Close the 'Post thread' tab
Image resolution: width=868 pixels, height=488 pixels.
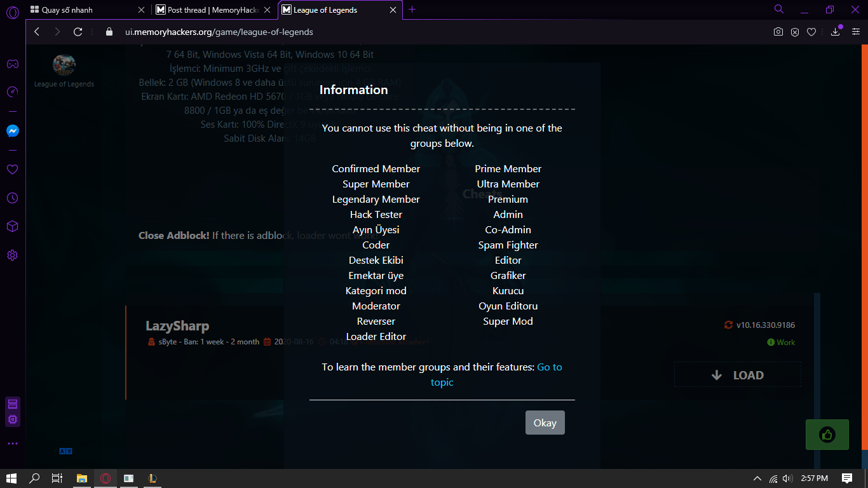click(x=267, y=10)
